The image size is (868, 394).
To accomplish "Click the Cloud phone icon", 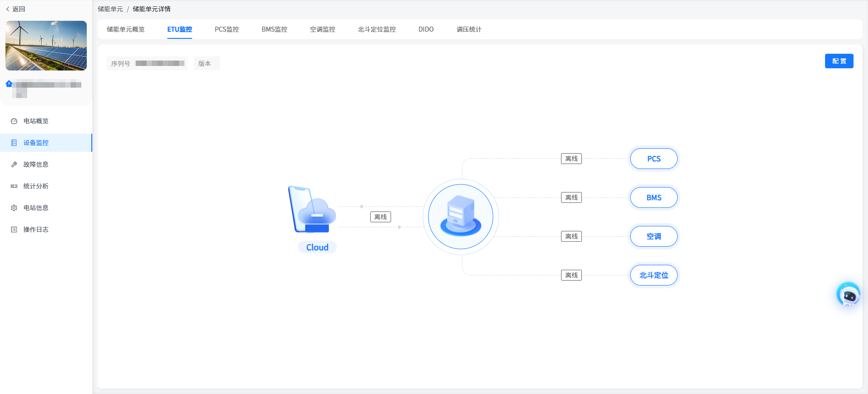I will point(312,210).
